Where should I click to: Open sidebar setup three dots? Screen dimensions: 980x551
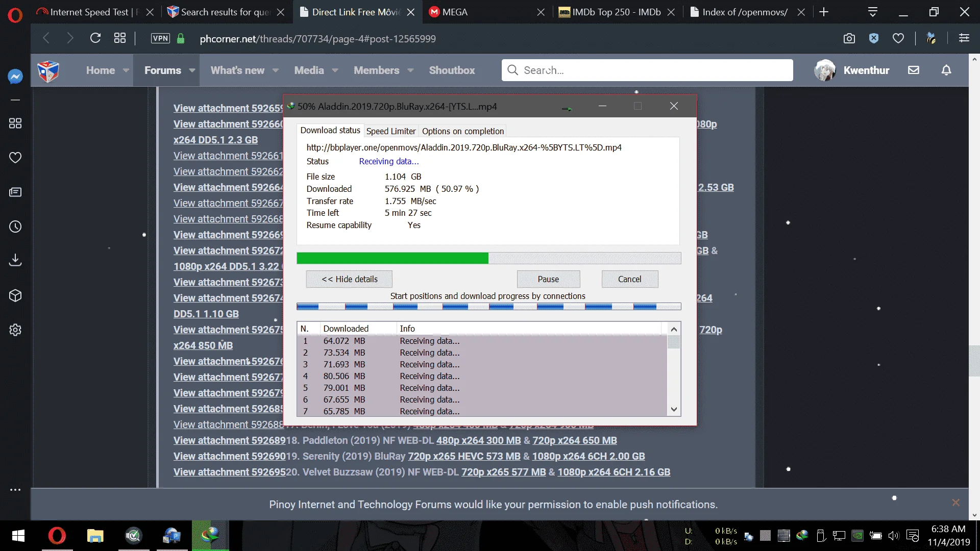(15, 490)
